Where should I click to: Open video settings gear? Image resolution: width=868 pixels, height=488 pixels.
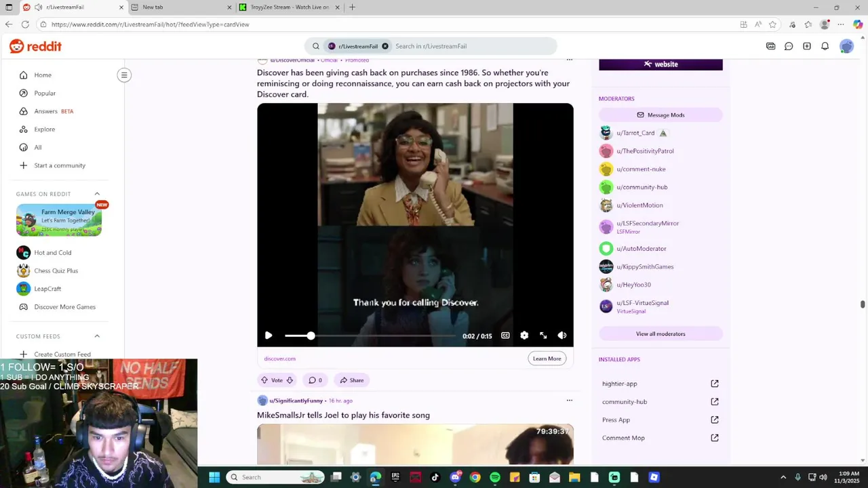point(524,335)
